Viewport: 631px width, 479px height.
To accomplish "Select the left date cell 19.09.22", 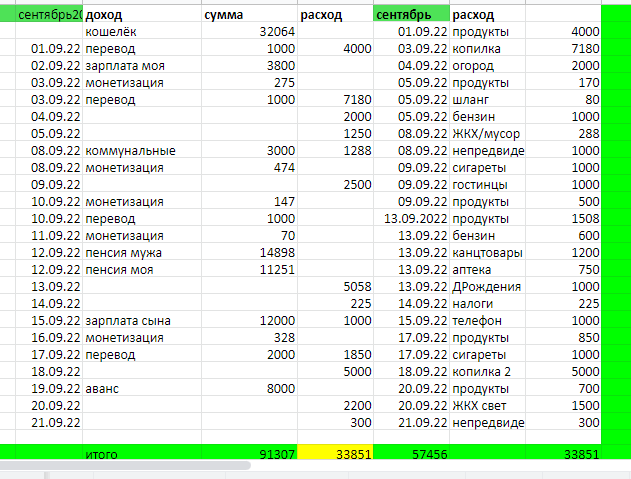I will coord(49,389).
